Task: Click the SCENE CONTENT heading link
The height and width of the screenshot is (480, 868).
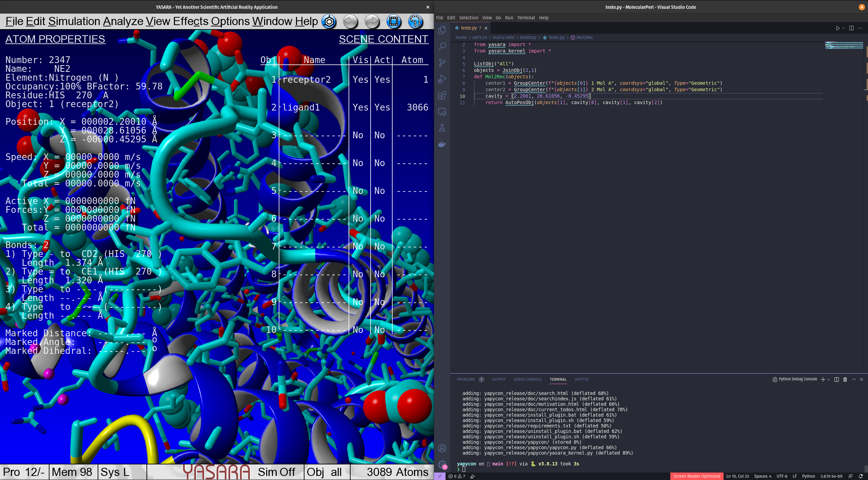Action: (x=383, y=39)
